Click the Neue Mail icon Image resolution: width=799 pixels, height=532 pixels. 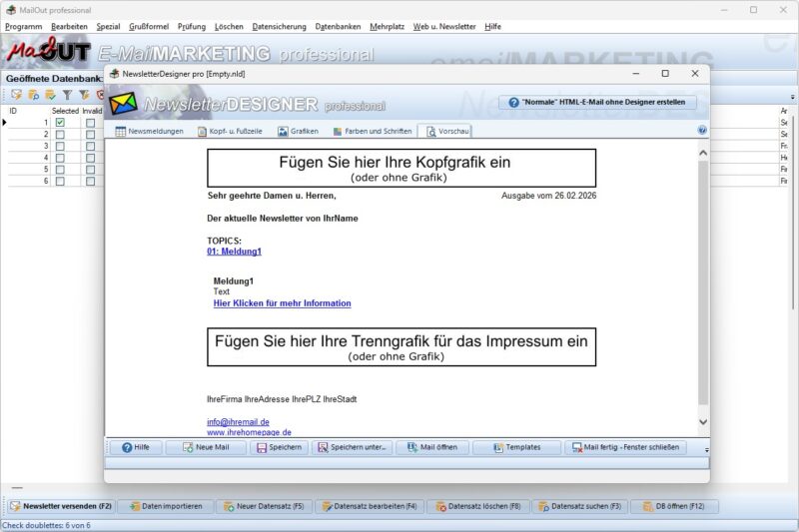[188, 447]
